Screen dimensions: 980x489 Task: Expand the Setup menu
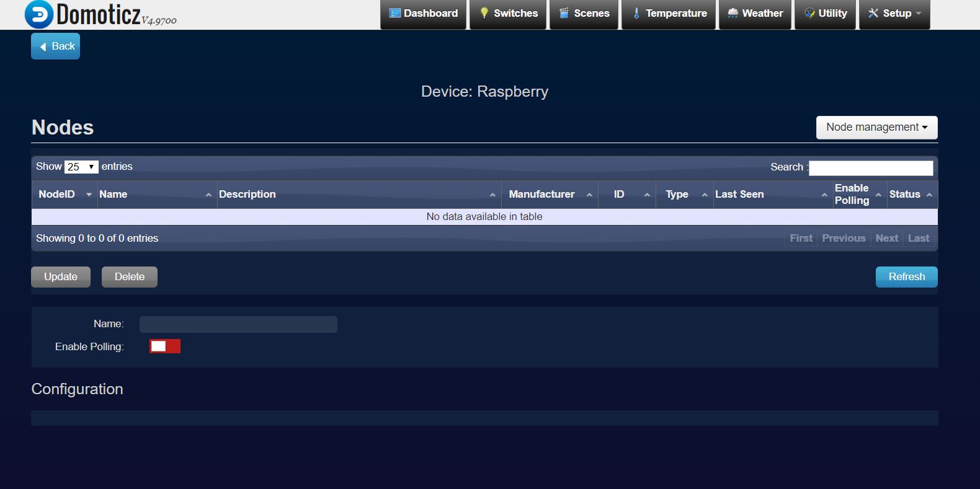[894, 14]
